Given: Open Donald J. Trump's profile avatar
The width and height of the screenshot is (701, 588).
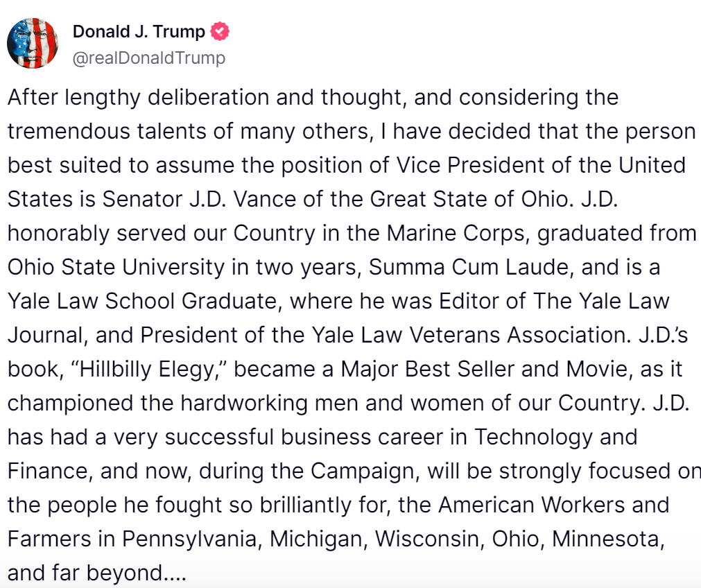Looking at the screenshot, I should (x=33, y=44).
